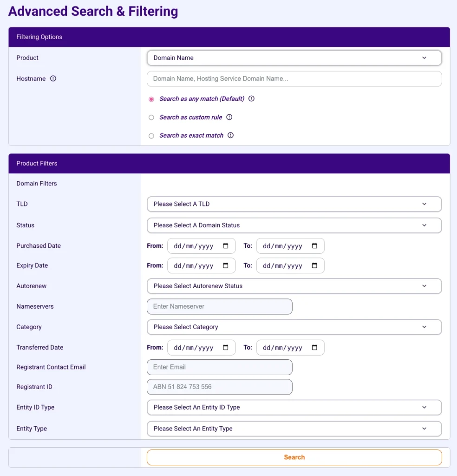Select Search as any match (Default)

point(151,99)
